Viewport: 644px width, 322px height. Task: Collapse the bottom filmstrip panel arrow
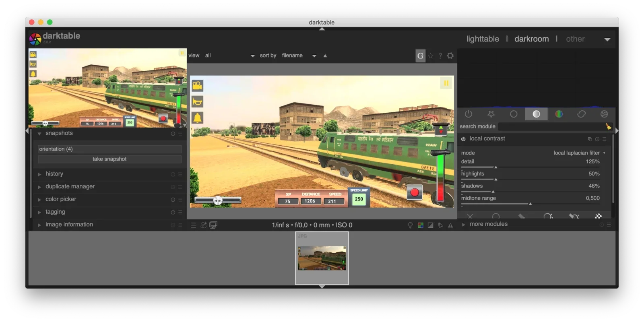pyautogui.click(x=322, y=287)
